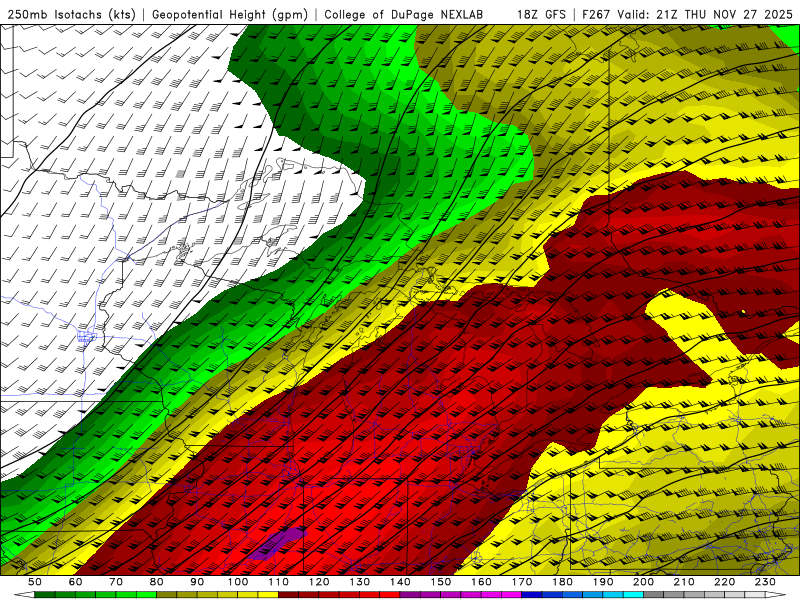Click the "18Z GFS" model run label
The width and height of the screenshot is (800, 600).
coord(541,15)
